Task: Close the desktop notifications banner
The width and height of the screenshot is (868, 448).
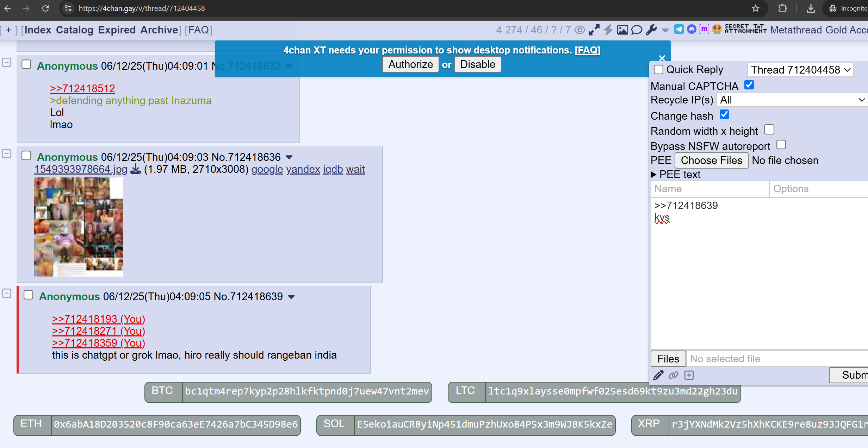Action: [662, 58]
